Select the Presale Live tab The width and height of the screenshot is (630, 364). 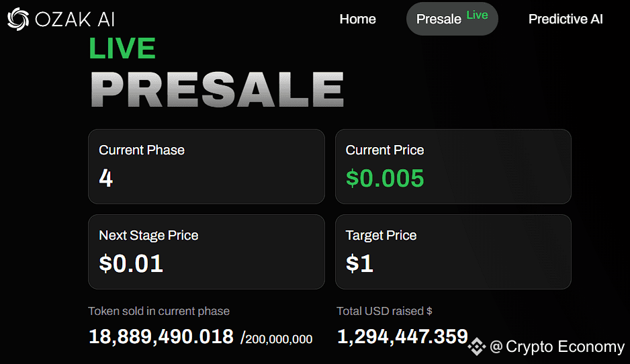tap(452, 19)
